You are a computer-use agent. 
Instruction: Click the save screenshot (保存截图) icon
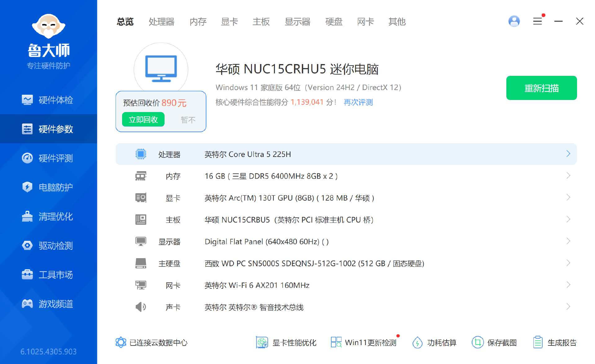pos(478,343)
